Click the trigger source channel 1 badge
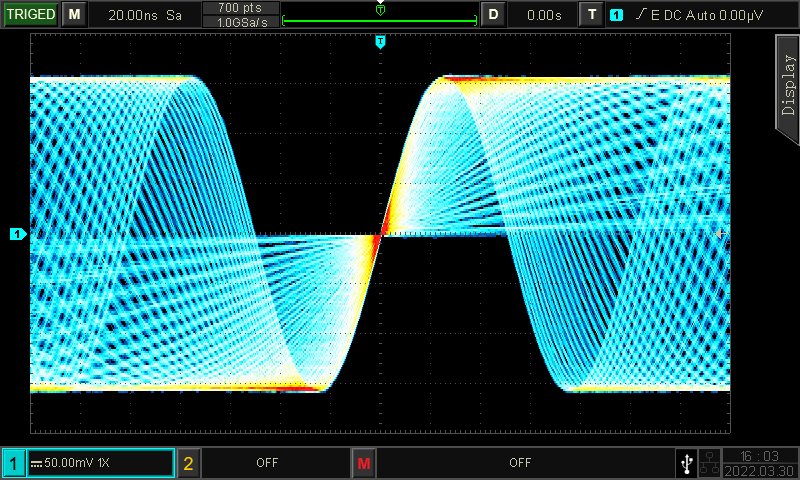The image size is (800, 480). [617, 15]
